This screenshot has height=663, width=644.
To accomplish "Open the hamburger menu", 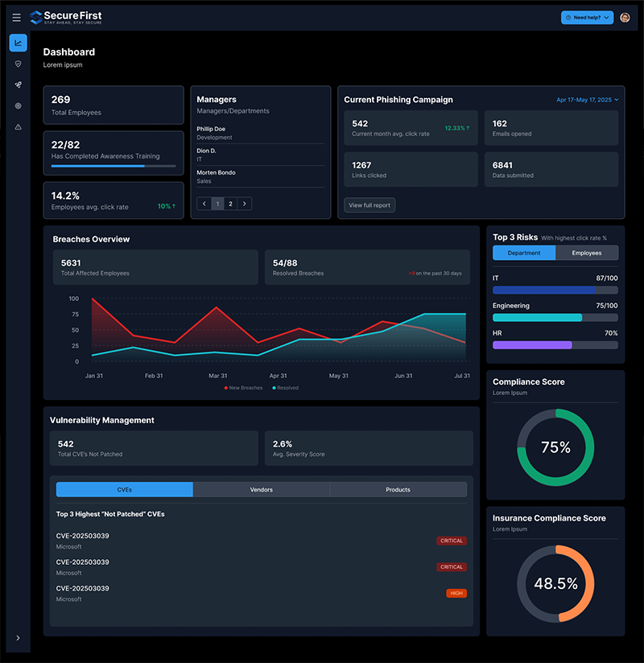I will click(17, 18).
